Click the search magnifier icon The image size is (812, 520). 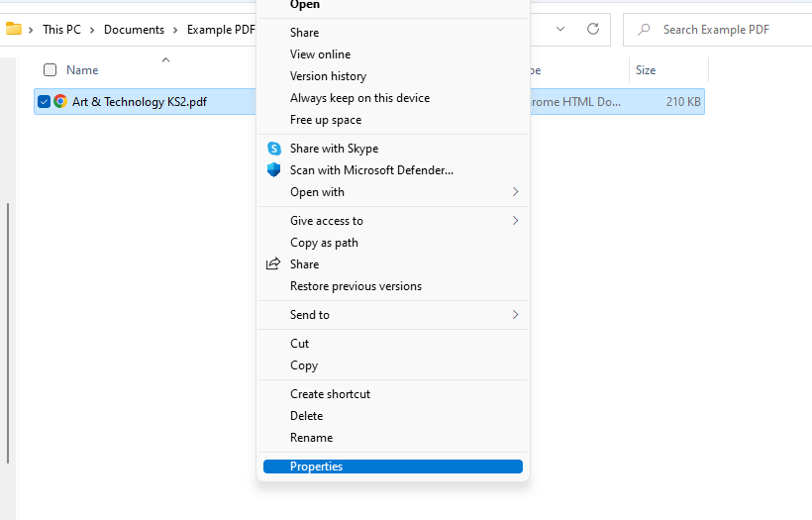pyautogui.click(x=645, y=30)
